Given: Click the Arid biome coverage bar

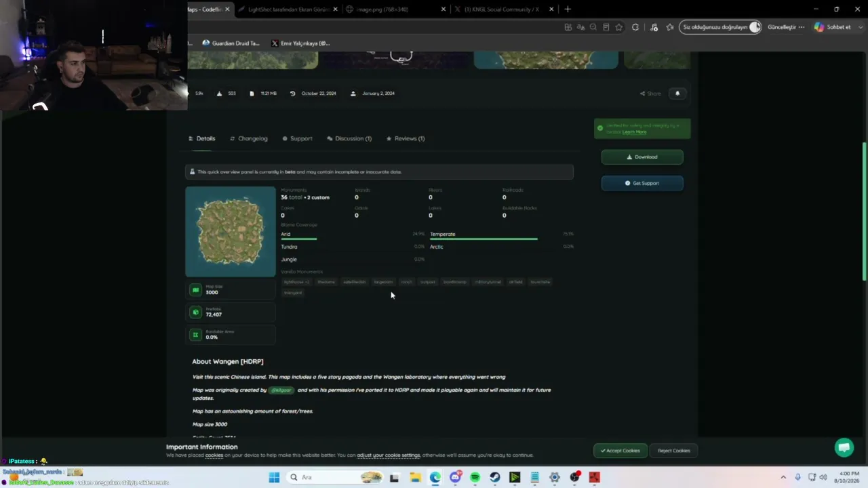Looking at the screenshot, I should (299, 239).
